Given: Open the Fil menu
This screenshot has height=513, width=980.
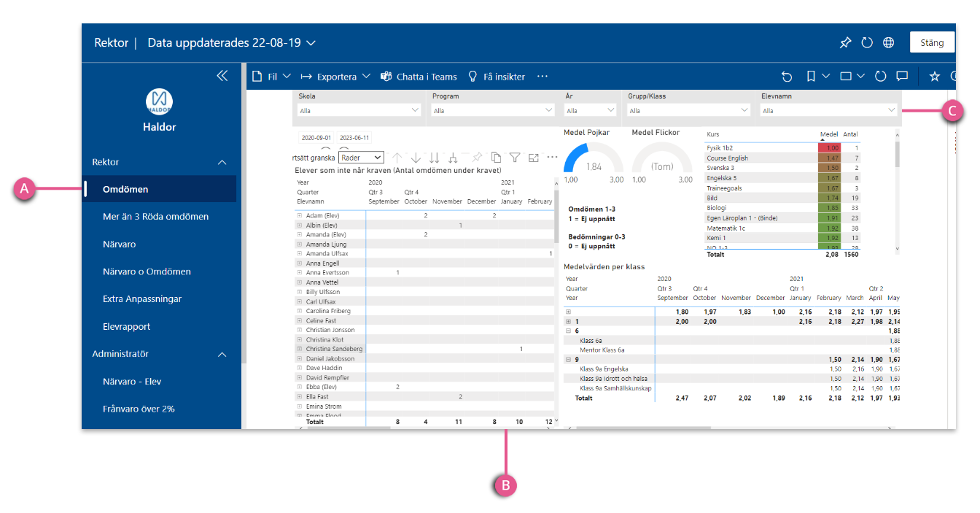Looking at the screenshot, I should coord(271,76).
